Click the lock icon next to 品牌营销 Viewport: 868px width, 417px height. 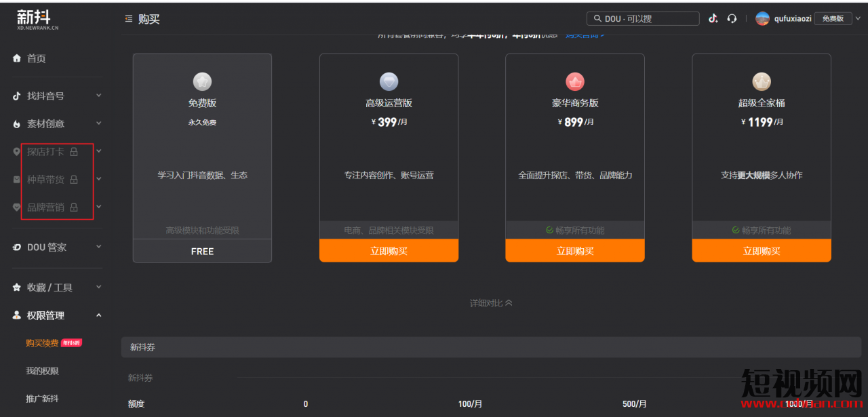click(74, 207)
